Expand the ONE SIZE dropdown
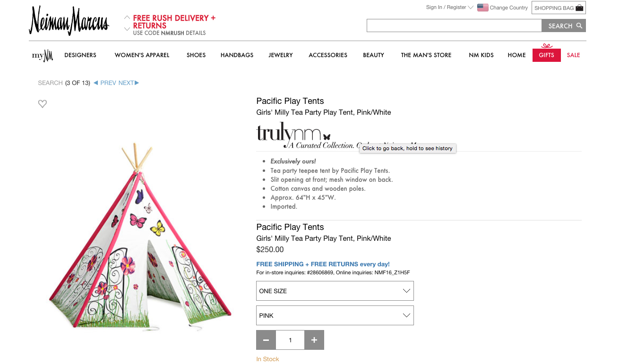This screenshot has height=364, width=628. point(335,291)
